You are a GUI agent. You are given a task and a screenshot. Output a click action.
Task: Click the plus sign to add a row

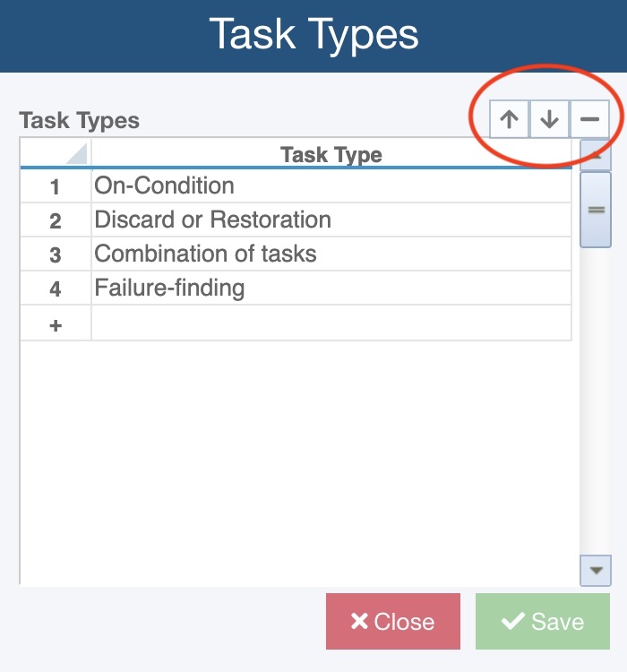pyautogui.click(x=56, y=325)
